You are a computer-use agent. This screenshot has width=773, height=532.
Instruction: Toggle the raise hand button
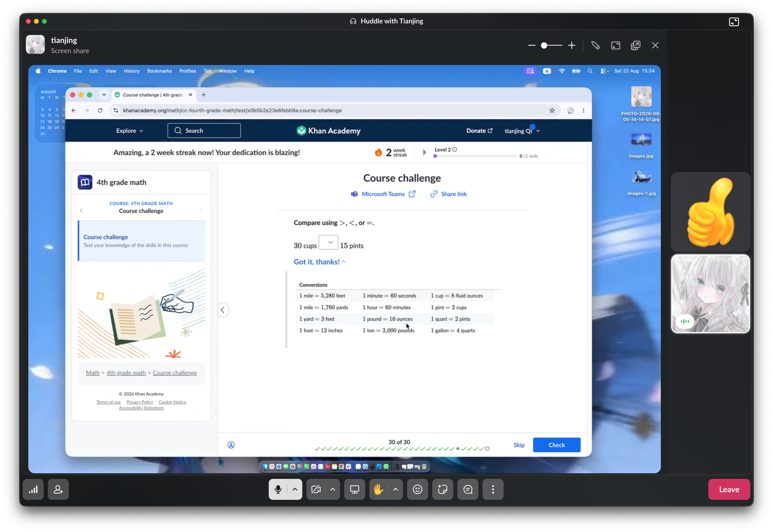[x=378, y=489]
